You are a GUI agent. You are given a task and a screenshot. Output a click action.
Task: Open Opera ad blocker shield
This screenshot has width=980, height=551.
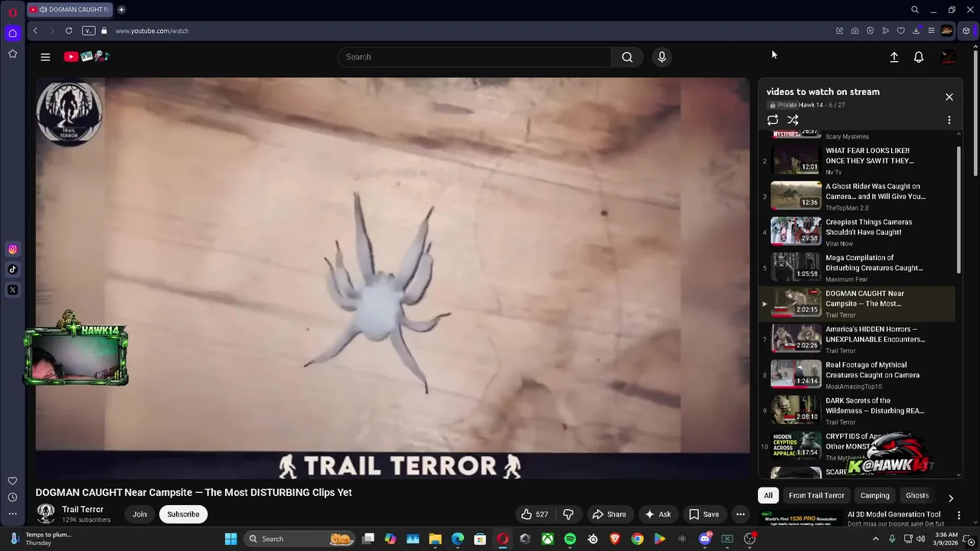coord(870,31)
